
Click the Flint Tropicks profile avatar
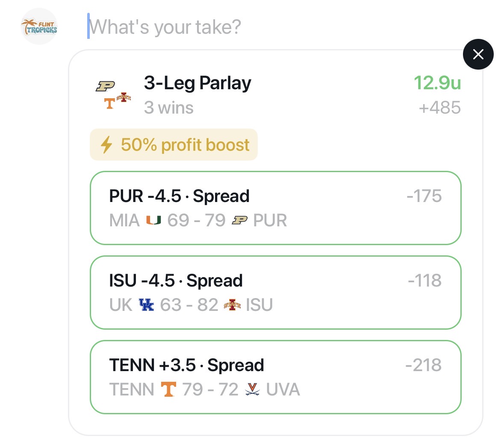tap(39, 26)
